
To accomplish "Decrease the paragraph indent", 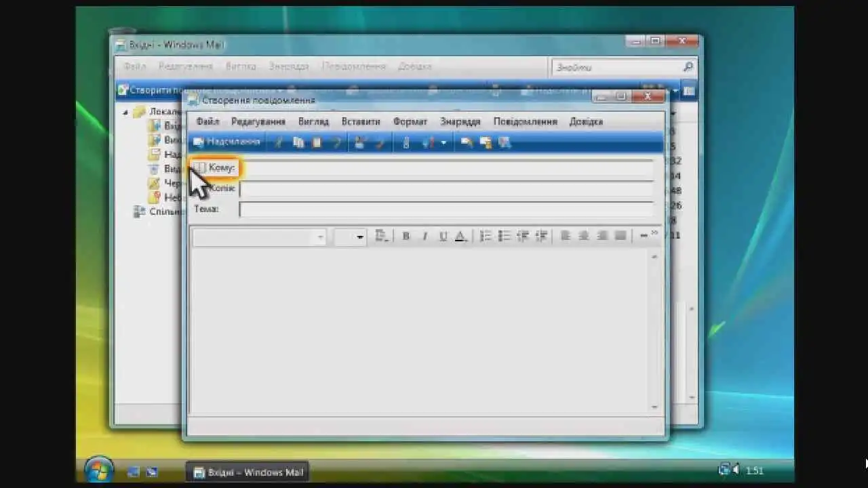I will click(523, 236).
